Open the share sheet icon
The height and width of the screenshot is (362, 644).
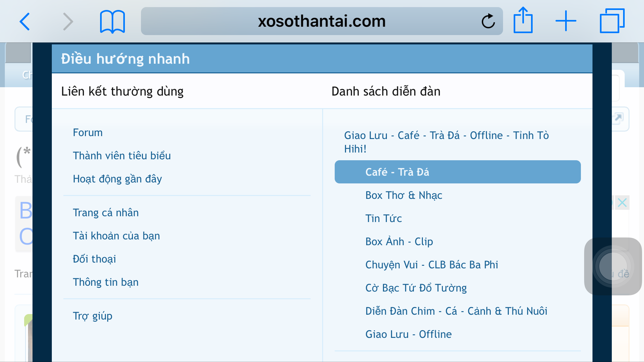523,21
